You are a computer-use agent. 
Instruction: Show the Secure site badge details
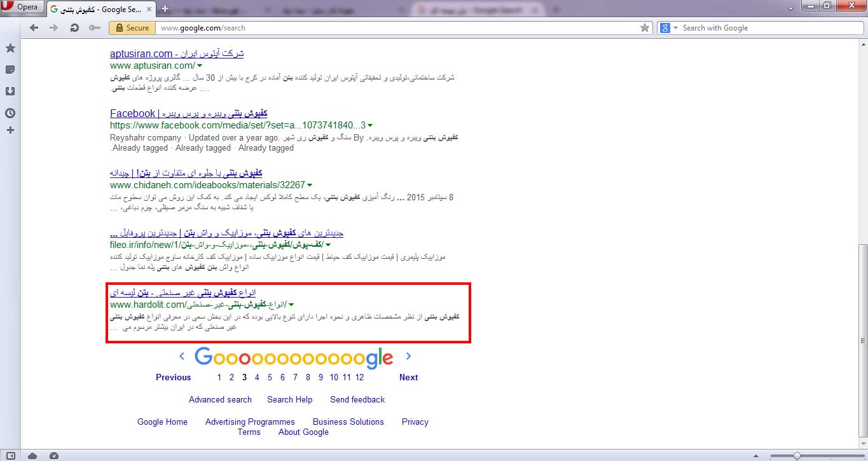tap(132, 28)
